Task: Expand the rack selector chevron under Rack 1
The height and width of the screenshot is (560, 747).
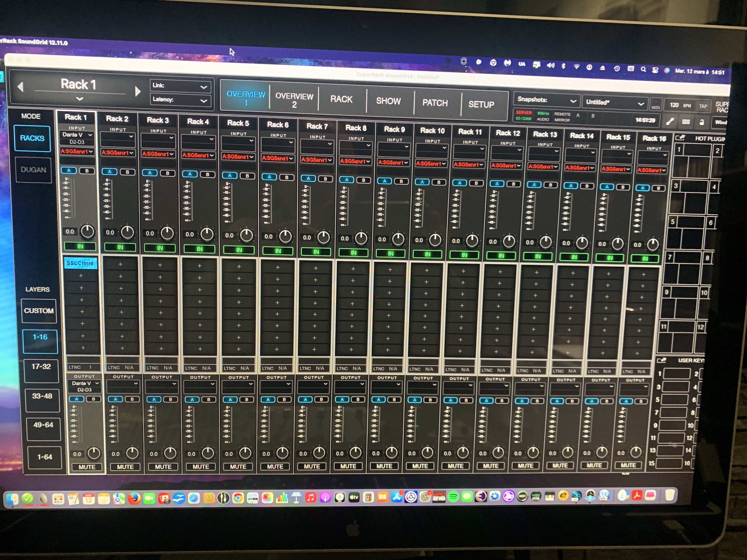Action: (79, 99)
